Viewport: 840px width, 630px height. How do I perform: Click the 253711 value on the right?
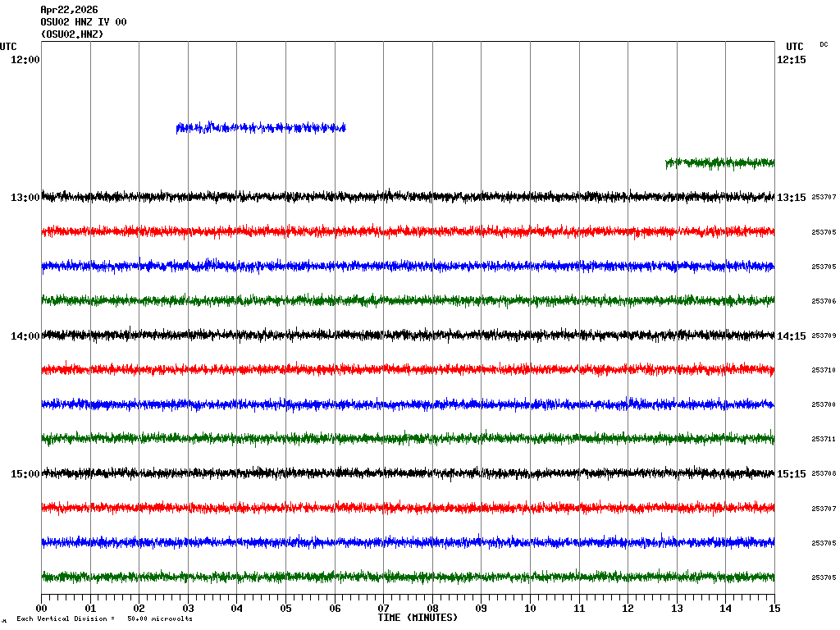[x=824, y=440]
